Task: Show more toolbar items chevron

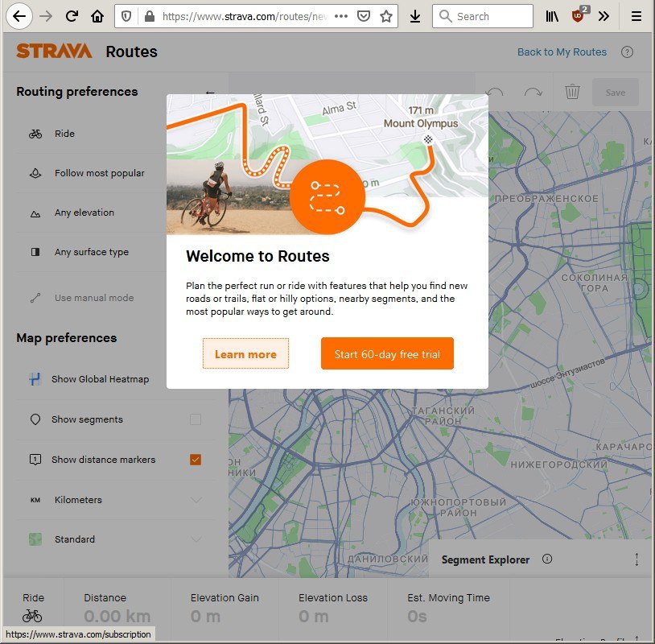Action: 604,16
